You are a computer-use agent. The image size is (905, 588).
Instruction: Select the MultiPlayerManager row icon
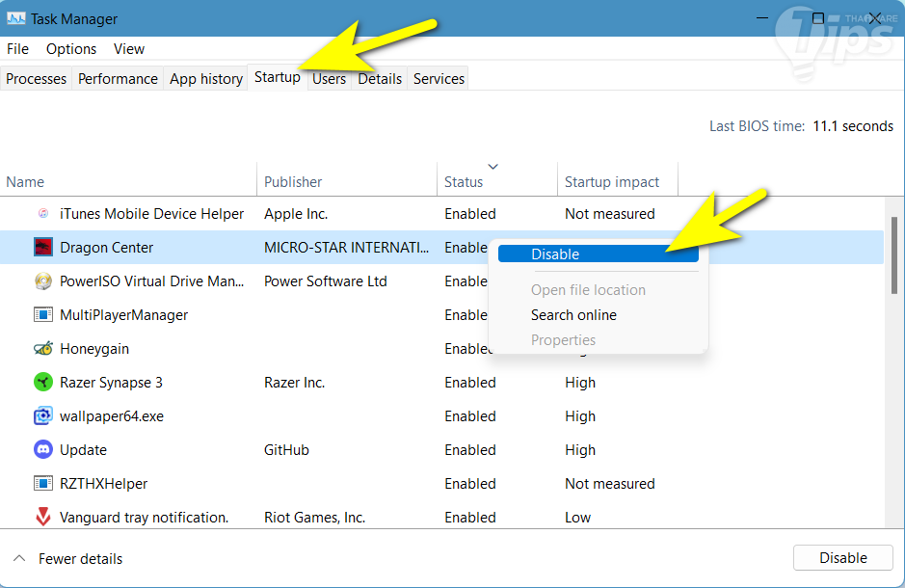coord(42,315)
